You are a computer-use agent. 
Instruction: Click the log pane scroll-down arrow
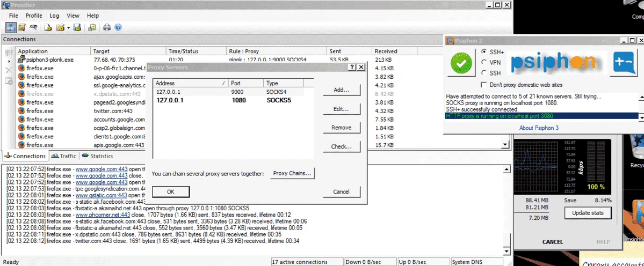(x=506, y=251)
